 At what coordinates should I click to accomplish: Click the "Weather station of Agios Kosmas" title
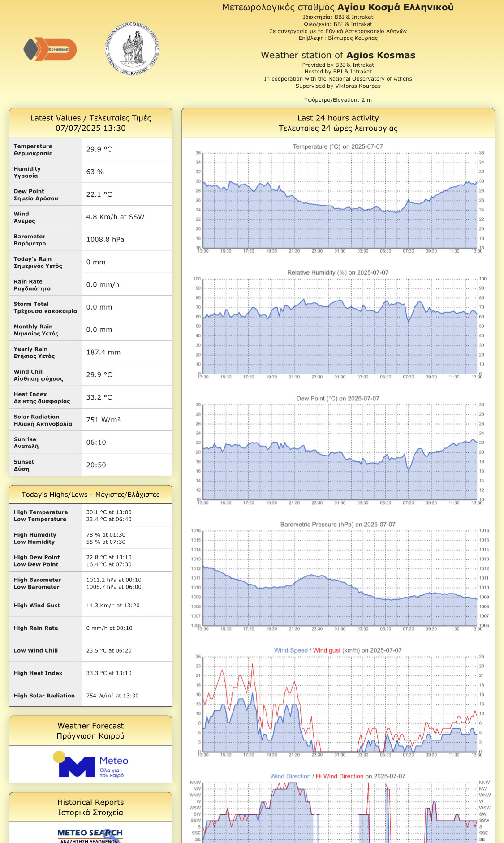338,55
